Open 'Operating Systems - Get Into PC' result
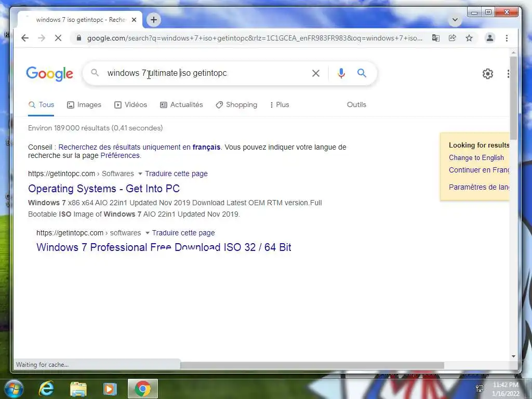Screen dimensions: 532x399 tap(104, 189)
